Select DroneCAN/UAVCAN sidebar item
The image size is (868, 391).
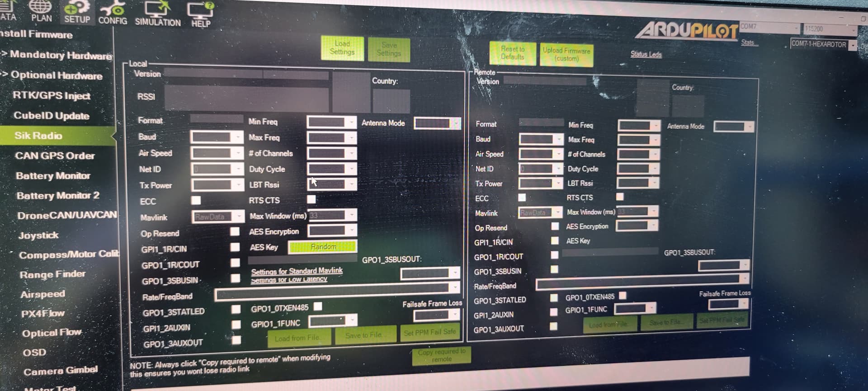tap(67, 215)
